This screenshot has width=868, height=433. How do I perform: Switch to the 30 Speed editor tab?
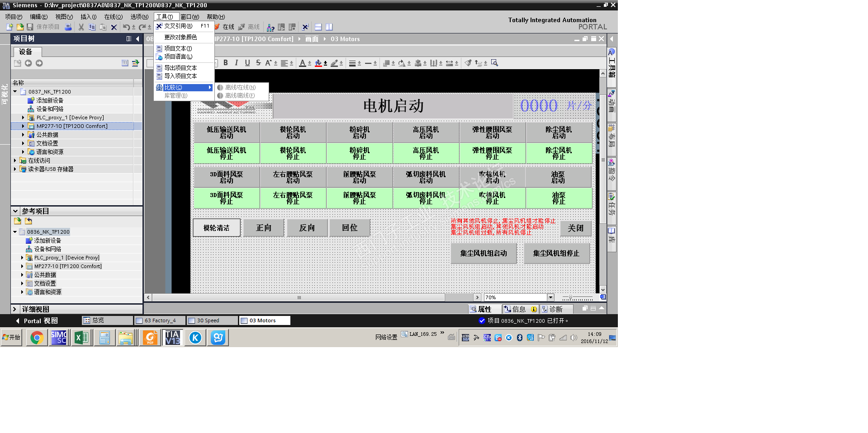[212, 320]
